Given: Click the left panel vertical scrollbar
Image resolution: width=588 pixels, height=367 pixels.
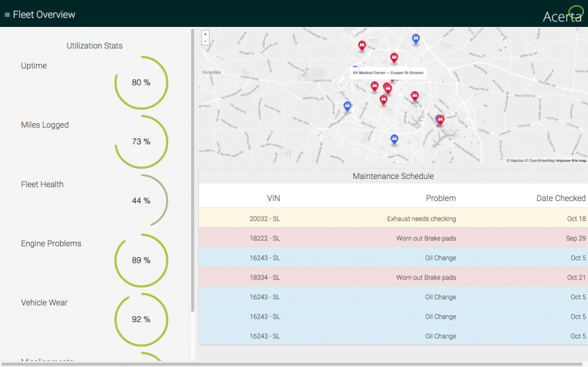Looking at the screenshot, I should point(193,171).
